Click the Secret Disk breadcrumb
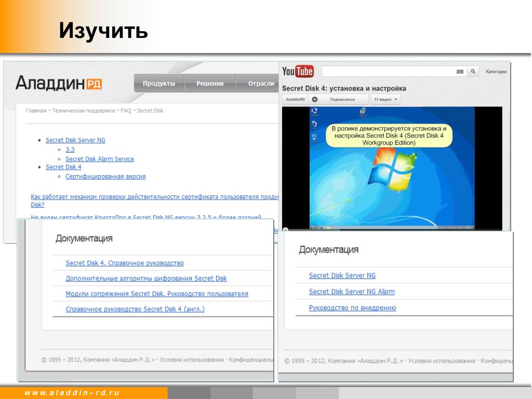 point(150,111)
